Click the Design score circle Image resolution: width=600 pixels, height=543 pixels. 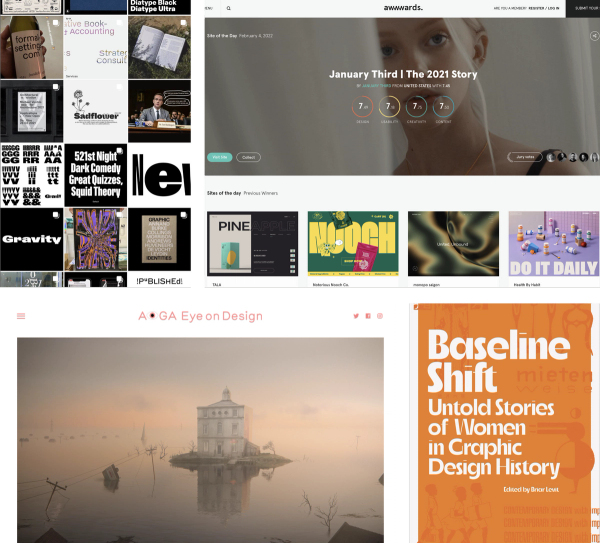click(x=362, y=106)
